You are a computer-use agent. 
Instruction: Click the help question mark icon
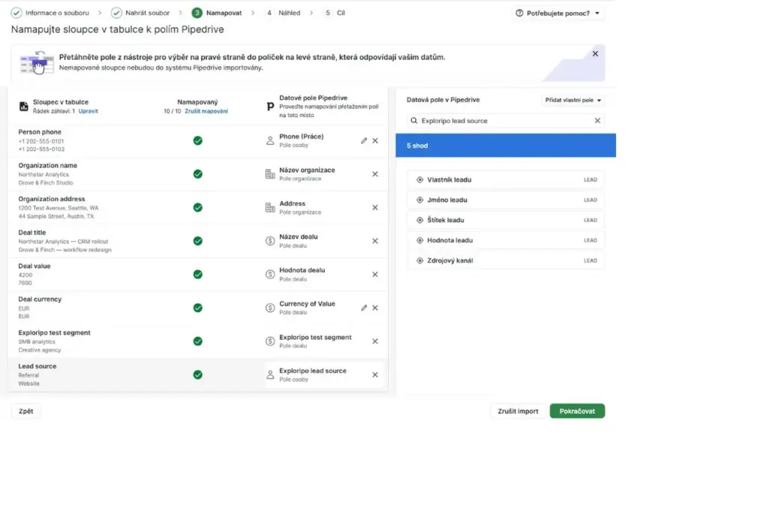[x=520, y=14]
